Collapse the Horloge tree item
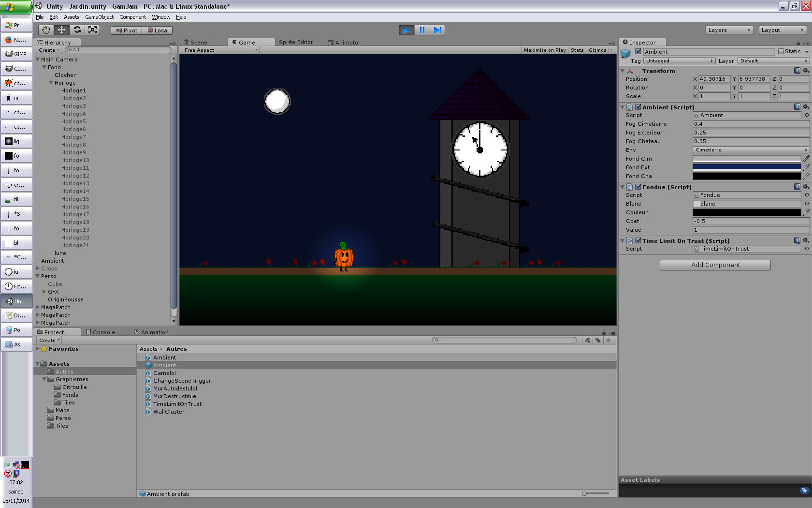Screen dimensions: 812x508 click(51, 83)
